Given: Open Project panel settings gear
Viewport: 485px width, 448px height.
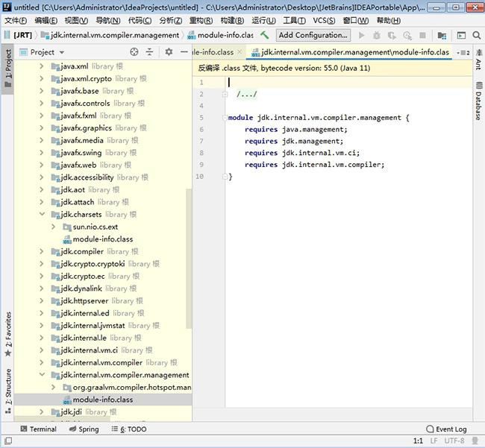Looking at the screenshot, I should pyautogui.click(x=169, y=52).
